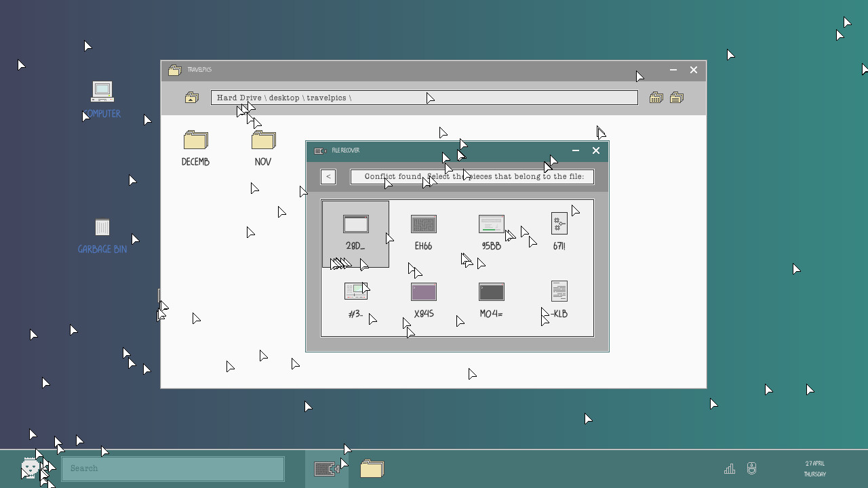Screen dimensions: 868x488
Task: Click the grid view folder icon
Action: tap(656, 98)
